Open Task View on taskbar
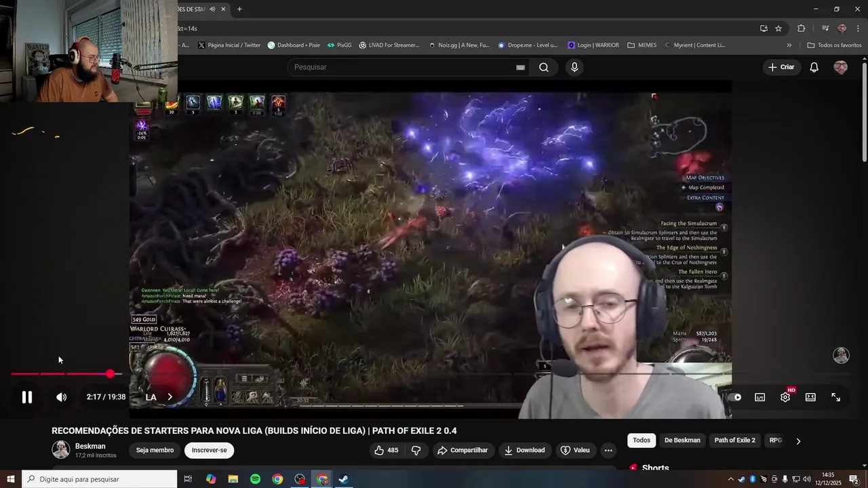 coord(188,479)
